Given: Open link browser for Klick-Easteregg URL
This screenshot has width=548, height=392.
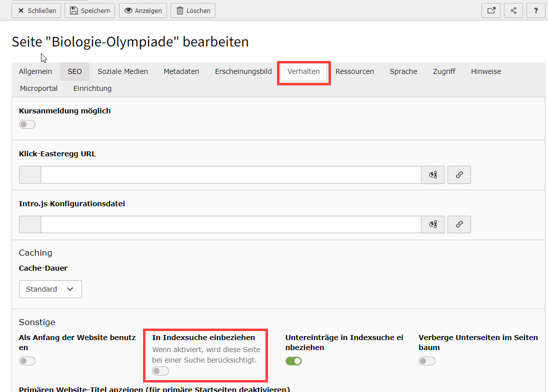Looking at the screenshot, I should pyautogui.click(x=459, y=175).
